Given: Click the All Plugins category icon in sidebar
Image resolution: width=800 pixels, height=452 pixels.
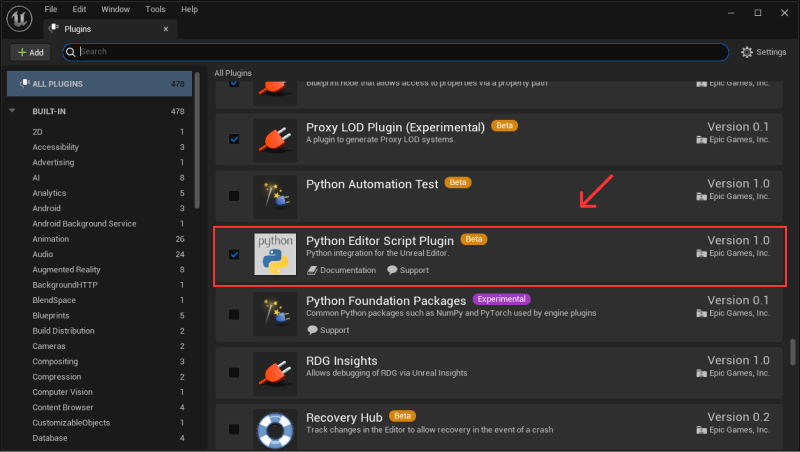Looking at the screenshot, I should 24,83.
